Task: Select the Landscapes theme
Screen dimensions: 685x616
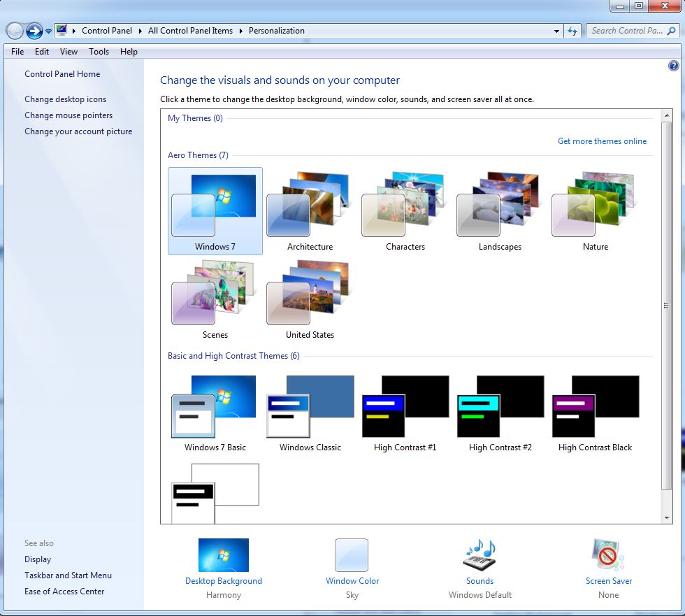Action: pyautogui.click(x=500, y=211)
